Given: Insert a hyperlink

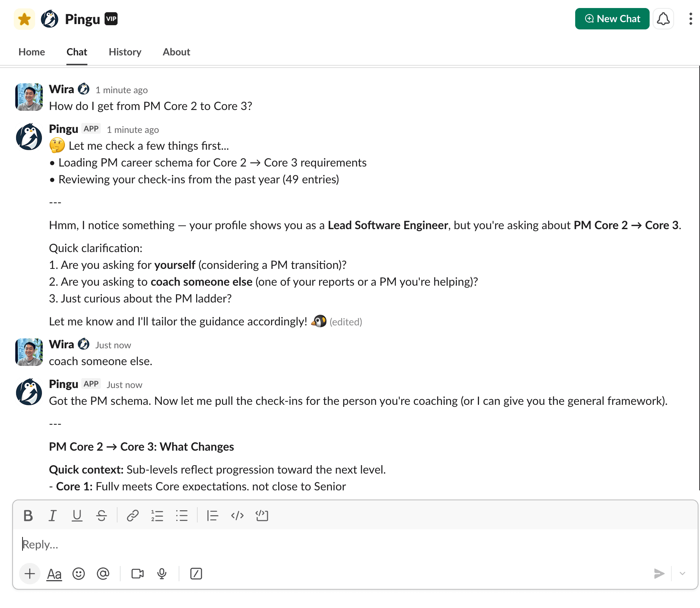Looking at the screenshot, I should 132,516.
